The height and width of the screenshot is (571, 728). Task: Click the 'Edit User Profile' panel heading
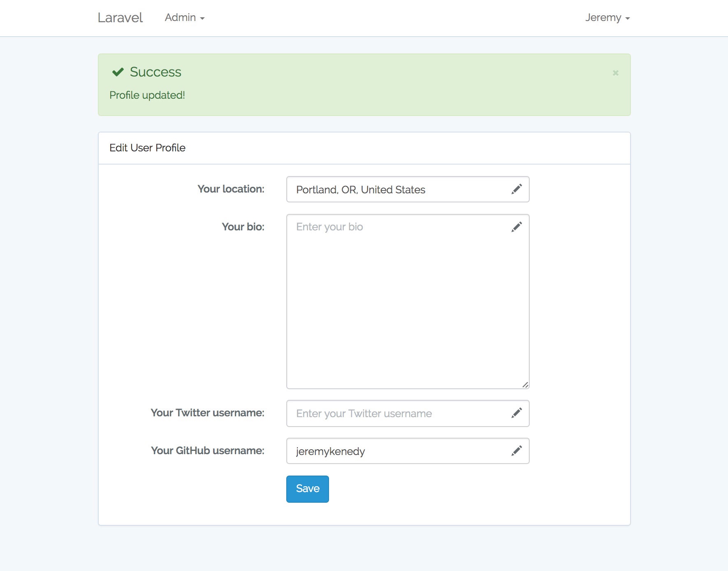pos(147,148)
